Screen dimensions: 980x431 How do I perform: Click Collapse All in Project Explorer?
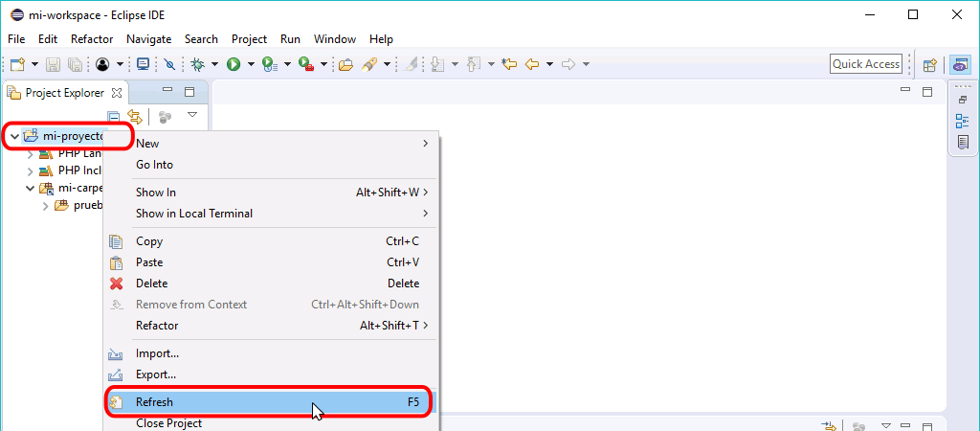coord(114,117)
